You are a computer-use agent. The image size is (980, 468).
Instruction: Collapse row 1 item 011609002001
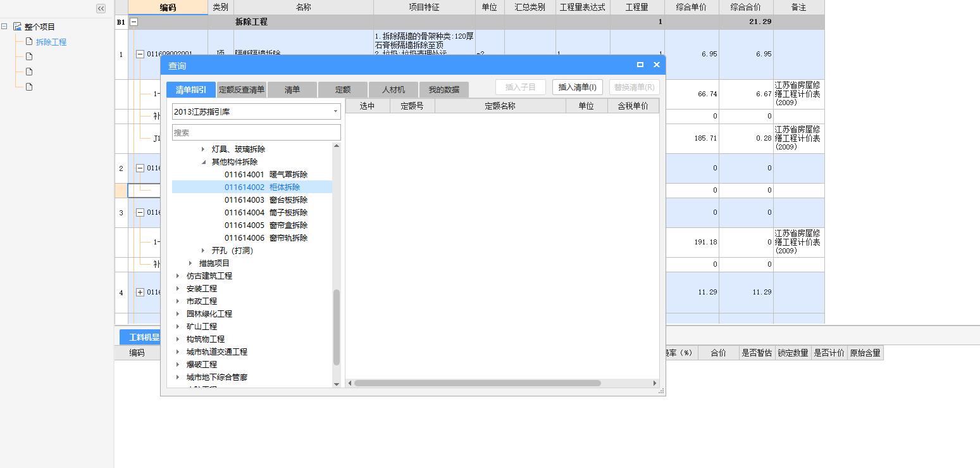point(140,54)
